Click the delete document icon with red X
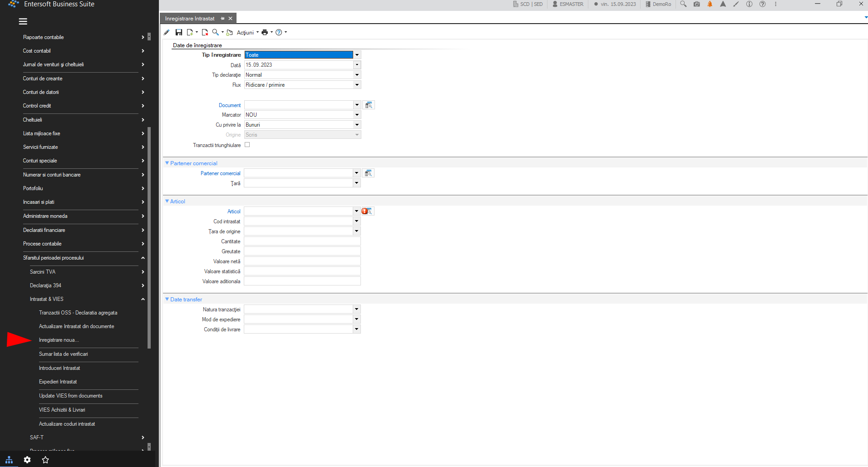Image resolution: width=868 pixels, height=467 pixels. coord(205,32)
